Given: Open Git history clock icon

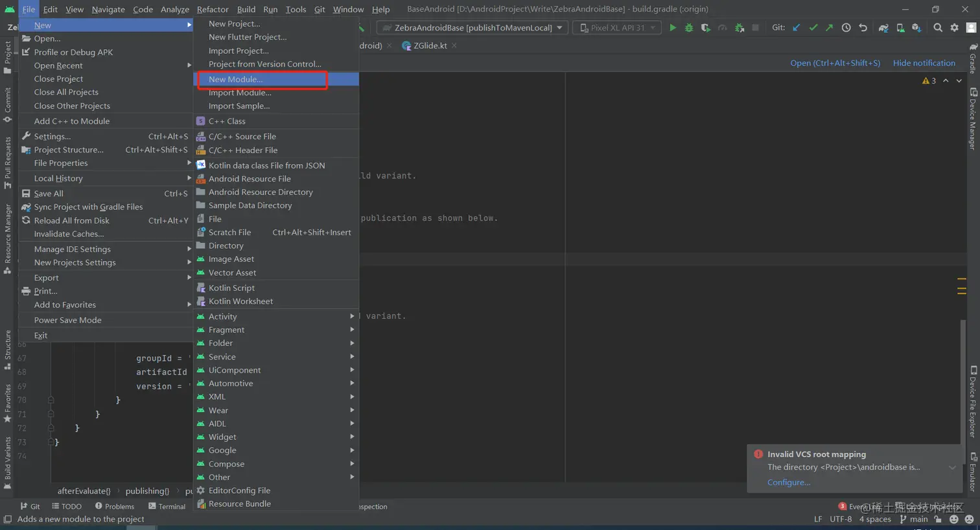Looking at the screenshot, I should click(x=846, y=28).
